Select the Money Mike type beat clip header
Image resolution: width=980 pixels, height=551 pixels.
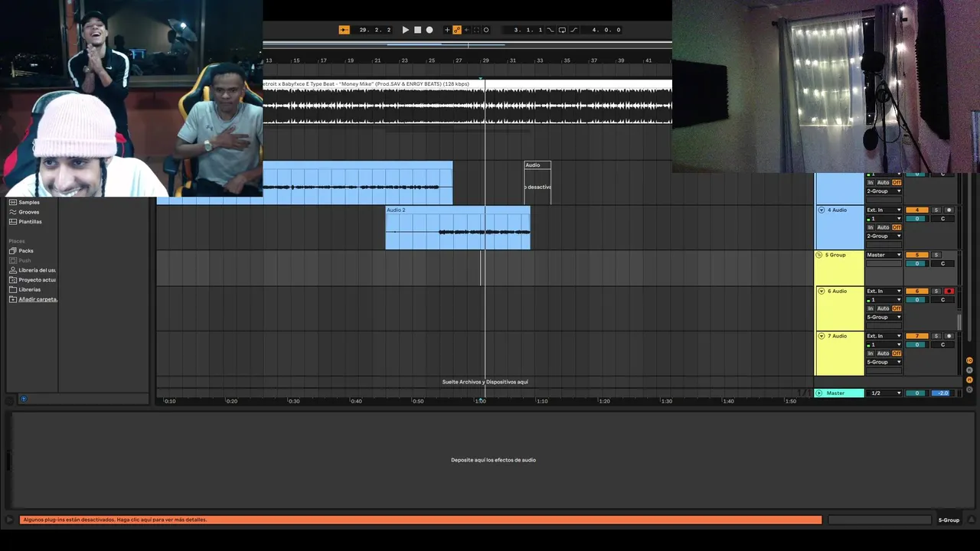[x=467, y=83]
